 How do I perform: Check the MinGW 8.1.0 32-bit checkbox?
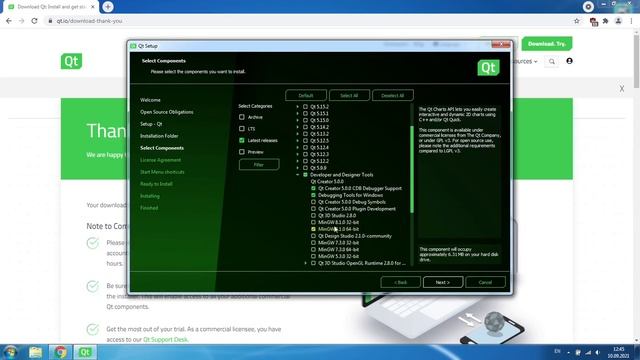(313, 222)
